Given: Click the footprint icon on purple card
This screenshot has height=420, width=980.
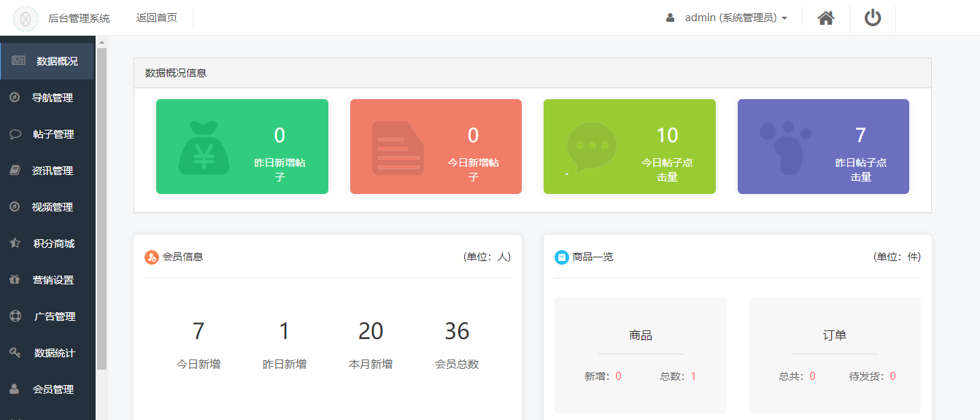Looking at the screenshot, I should point(785,148).
